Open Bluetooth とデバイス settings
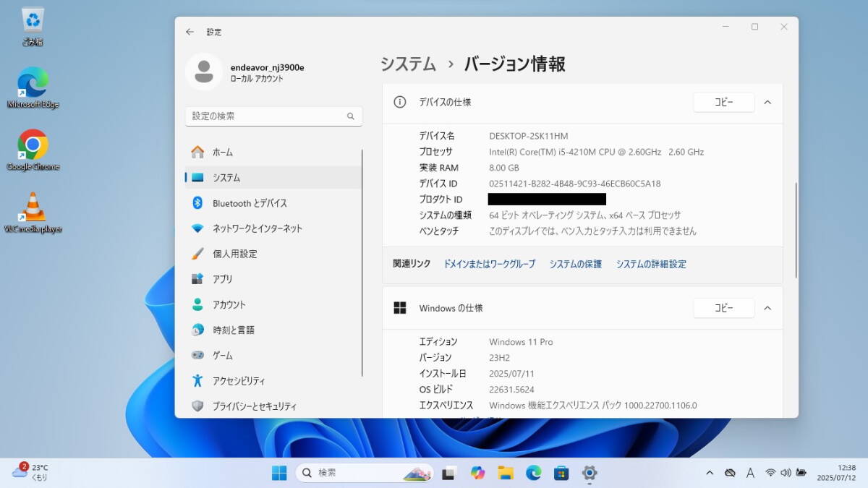 273,203
